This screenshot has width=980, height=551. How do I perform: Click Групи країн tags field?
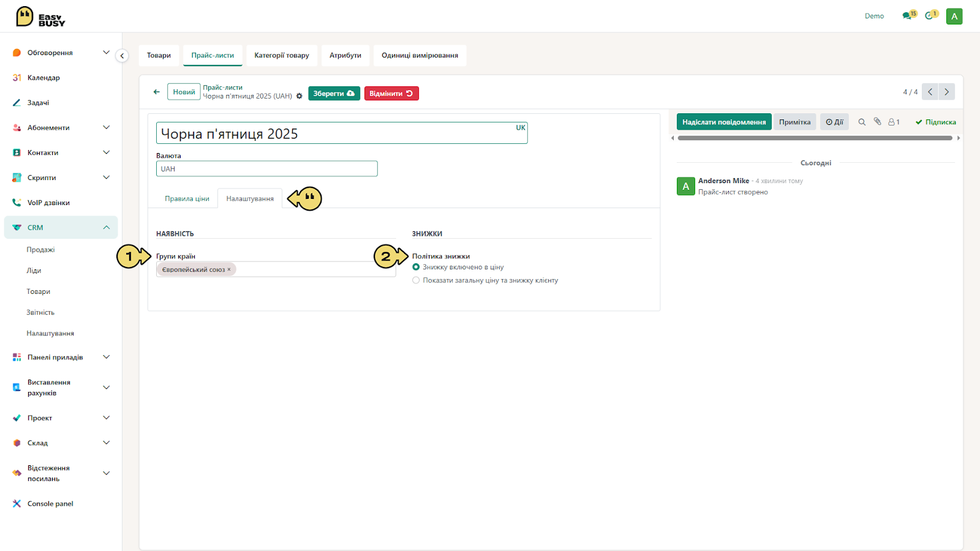276,269
